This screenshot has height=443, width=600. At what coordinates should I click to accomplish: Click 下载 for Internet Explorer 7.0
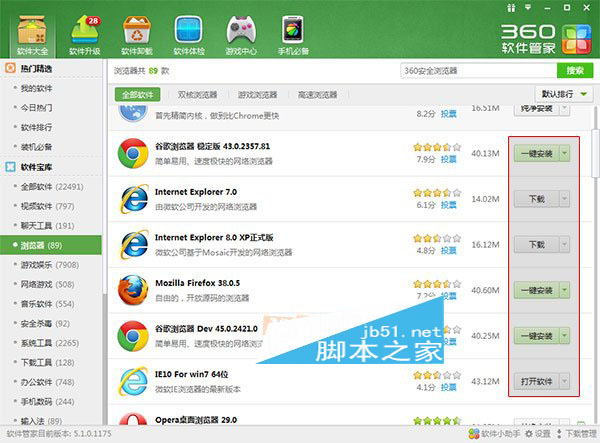click(x=536, y=199)
